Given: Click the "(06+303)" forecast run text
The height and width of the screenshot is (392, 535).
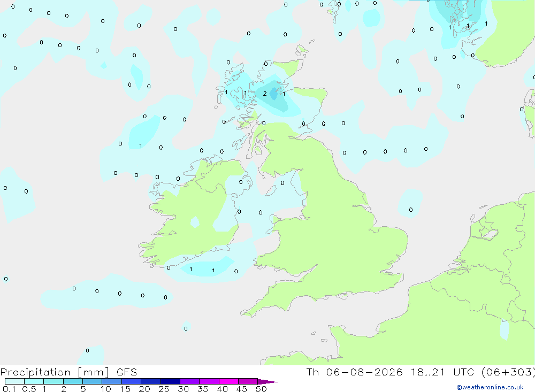Looking at the screenshot, I should click(x=508, y=372).
